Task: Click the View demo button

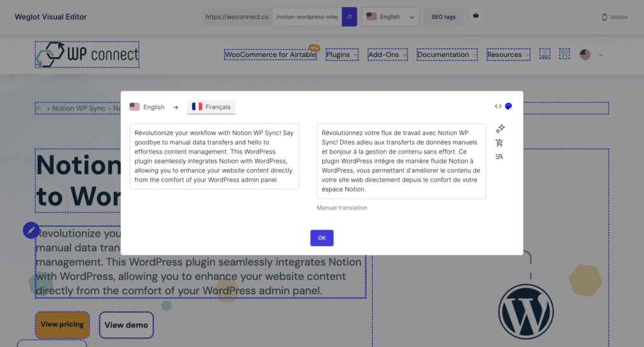Action: coord(126,325)
